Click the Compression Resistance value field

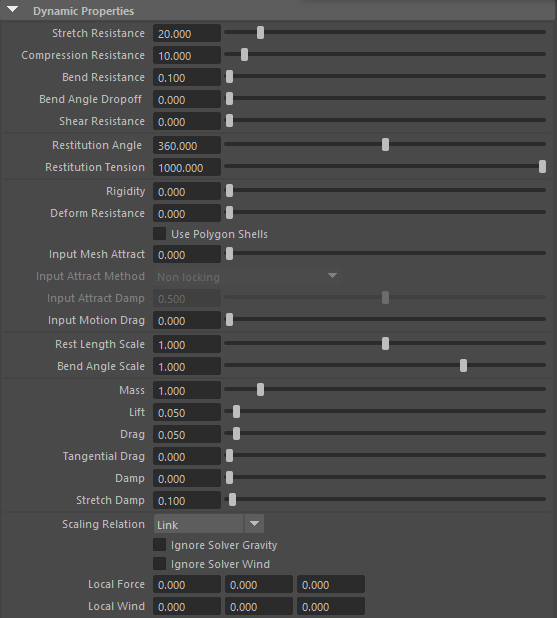tap(187, 56)
